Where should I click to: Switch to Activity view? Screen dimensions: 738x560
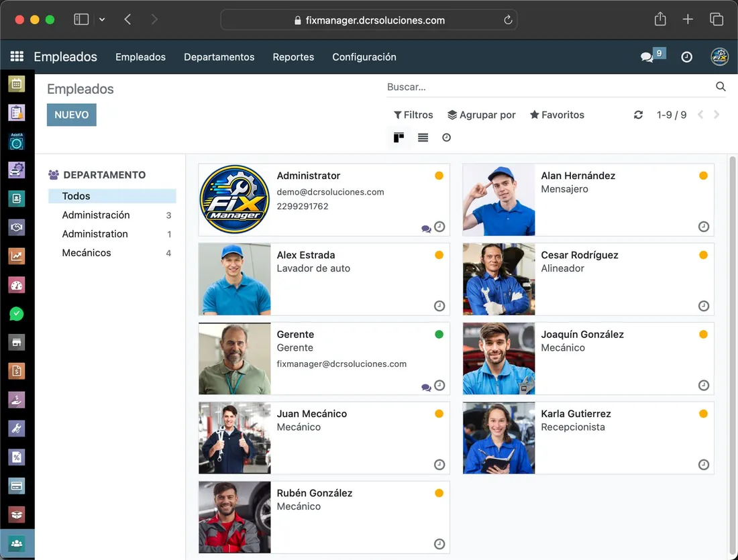click(447, 137)
